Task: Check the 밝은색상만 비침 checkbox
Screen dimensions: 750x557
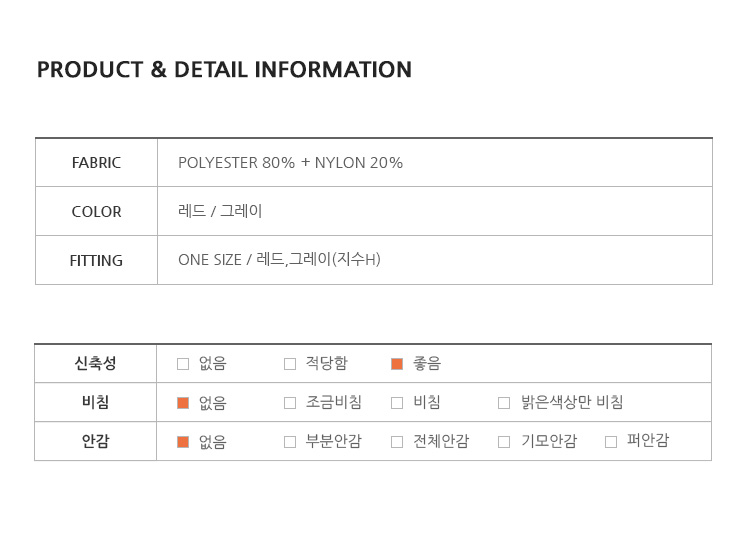Action: 504,403
